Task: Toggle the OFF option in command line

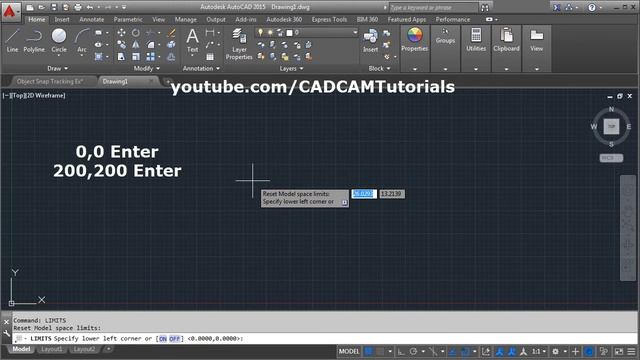Action: pyautogui.click(x=175, y=339)
